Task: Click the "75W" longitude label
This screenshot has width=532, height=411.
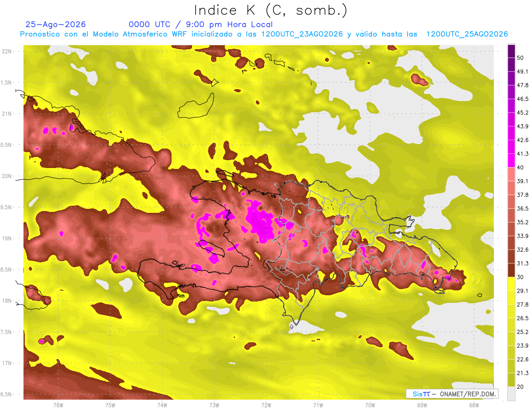Action: [x=110, y=405]
